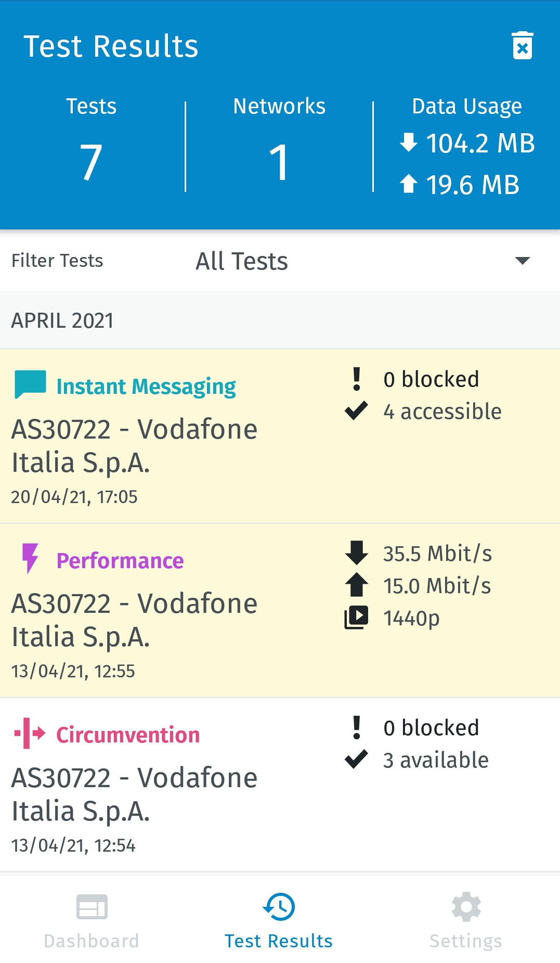Open the All Tests filter dropdown
This screenshot has width=560, height=963.
point(242,261)
